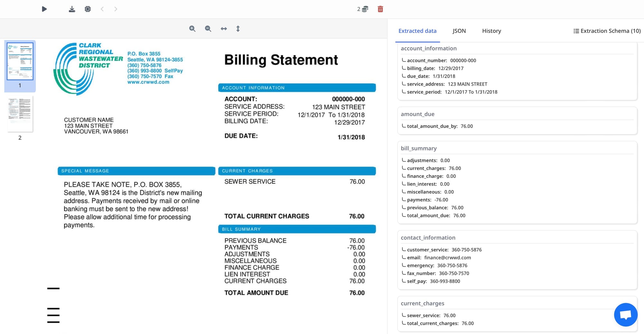Zoom in on the document
Image resolution: width=644 pixels, height=334 pixels.
tap(192, 29)
